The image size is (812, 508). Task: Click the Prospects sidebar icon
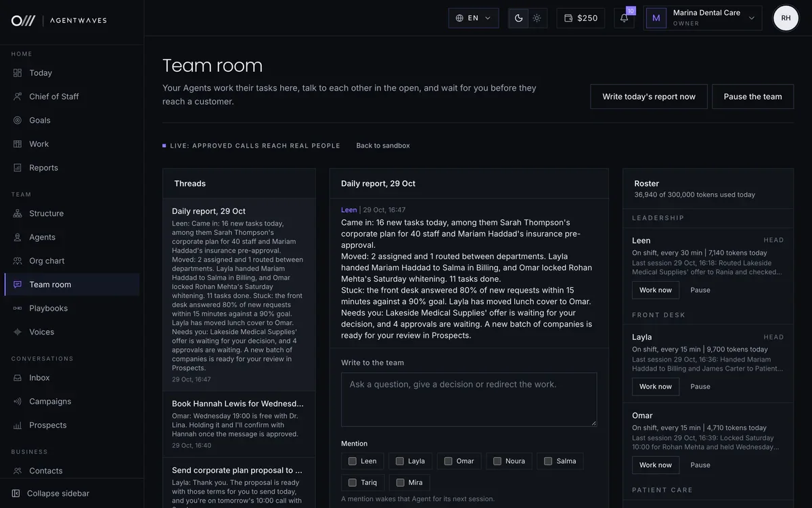(18, 425)
